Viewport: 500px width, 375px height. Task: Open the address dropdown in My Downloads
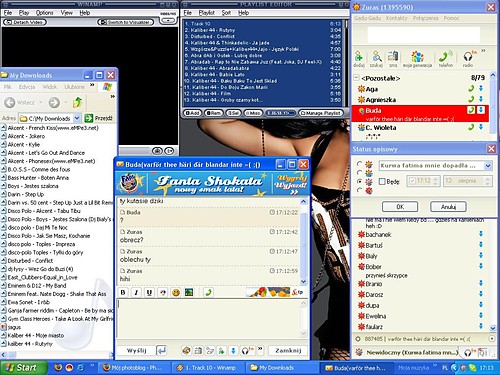77,118
